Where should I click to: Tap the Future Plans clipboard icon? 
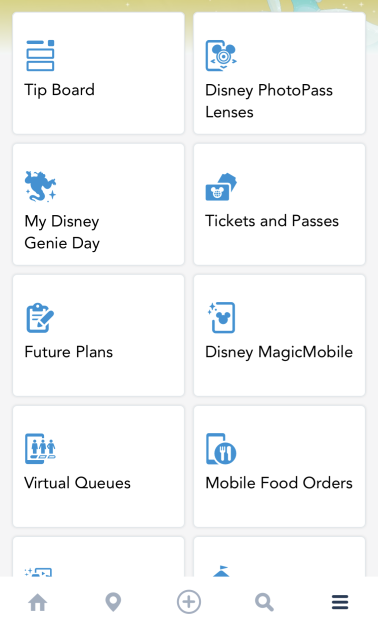[40, 318]
